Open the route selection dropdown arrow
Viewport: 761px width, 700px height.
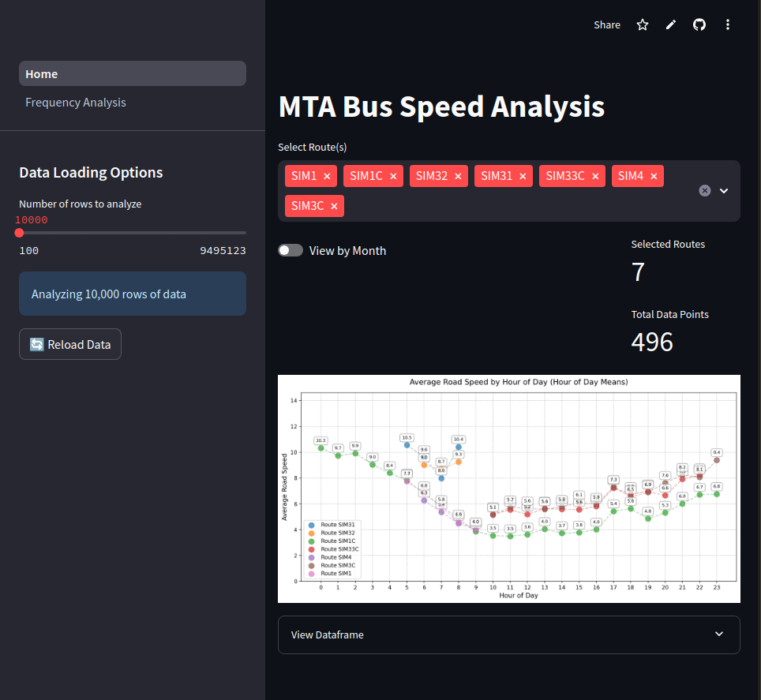pyautogui.click(x=724, y=191)
